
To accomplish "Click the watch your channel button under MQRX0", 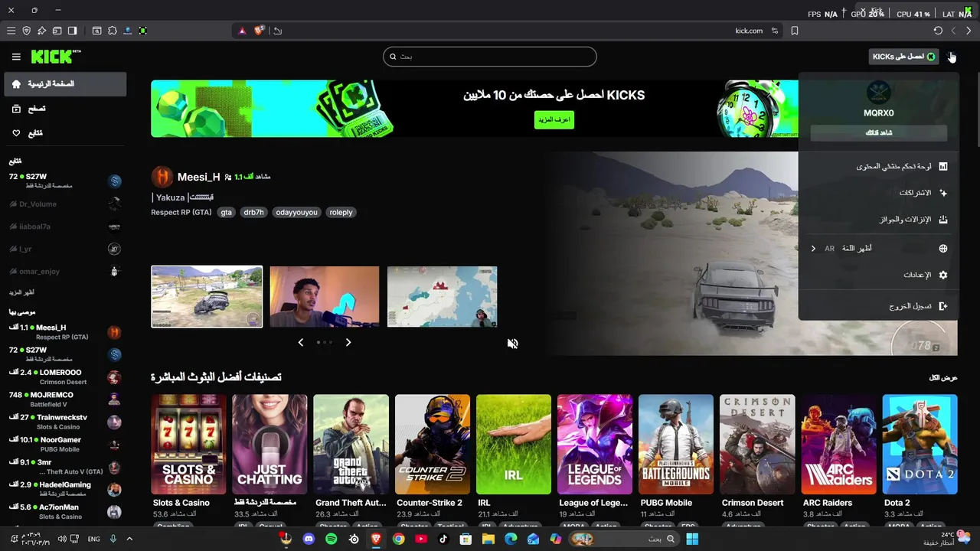I will click(879, 133).
